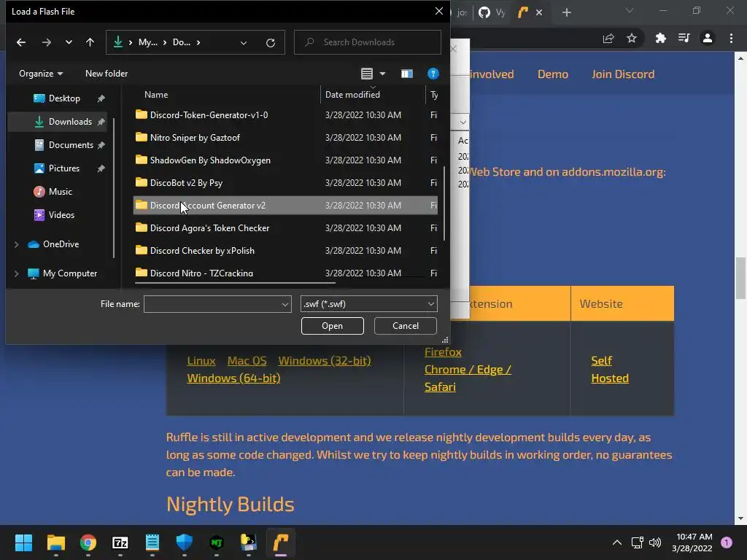Download the Mac OS build
Image resolution: width=747 pixels, height=560 pixels.
247,361
